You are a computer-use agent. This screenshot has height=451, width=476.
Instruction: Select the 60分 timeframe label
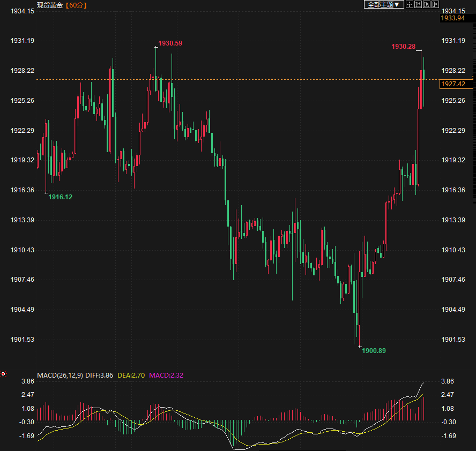pos(77,5)
